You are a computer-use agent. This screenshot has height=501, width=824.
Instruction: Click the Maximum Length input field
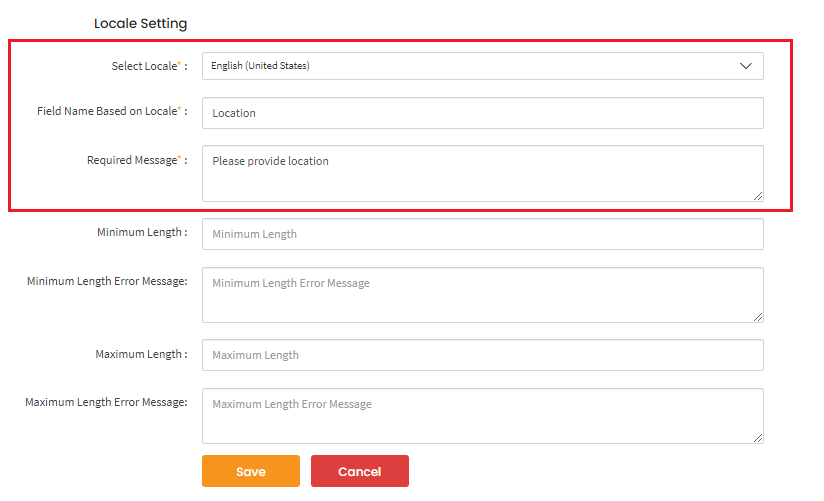[482, 355]
